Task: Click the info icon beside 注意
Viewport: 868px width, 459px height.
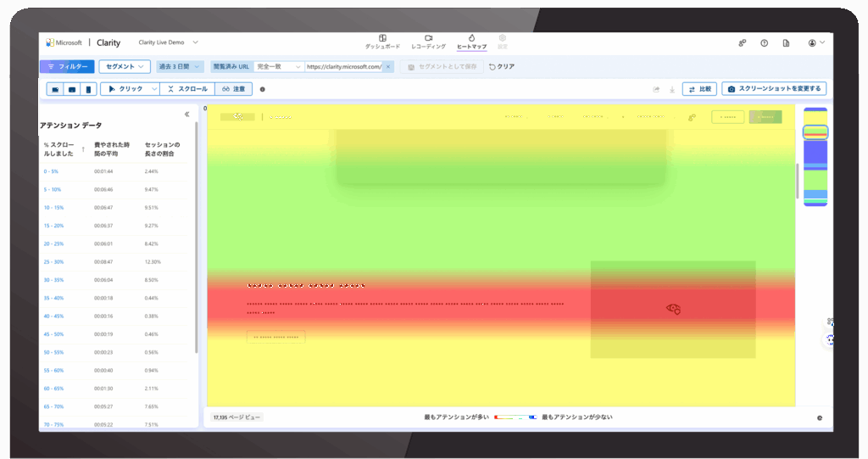Action: (x=263, y=89)
